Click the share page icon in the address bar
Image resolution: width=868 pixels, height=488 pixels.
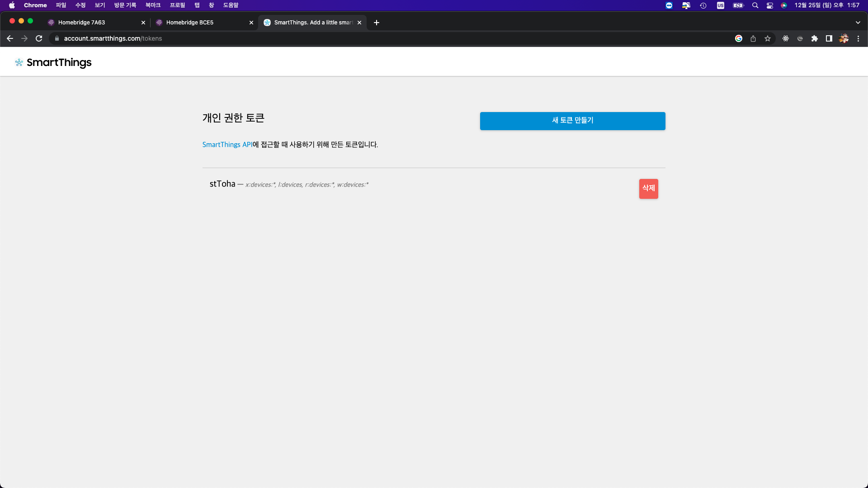[x=753, y=38]
